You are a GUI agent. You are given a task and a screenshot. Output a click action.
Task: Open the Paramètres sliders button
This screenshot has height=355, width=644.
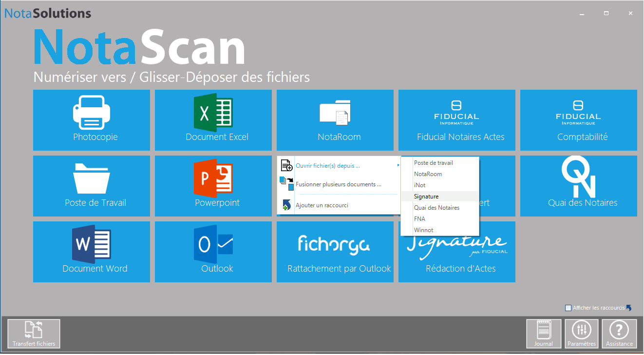(x=582, y=334)
